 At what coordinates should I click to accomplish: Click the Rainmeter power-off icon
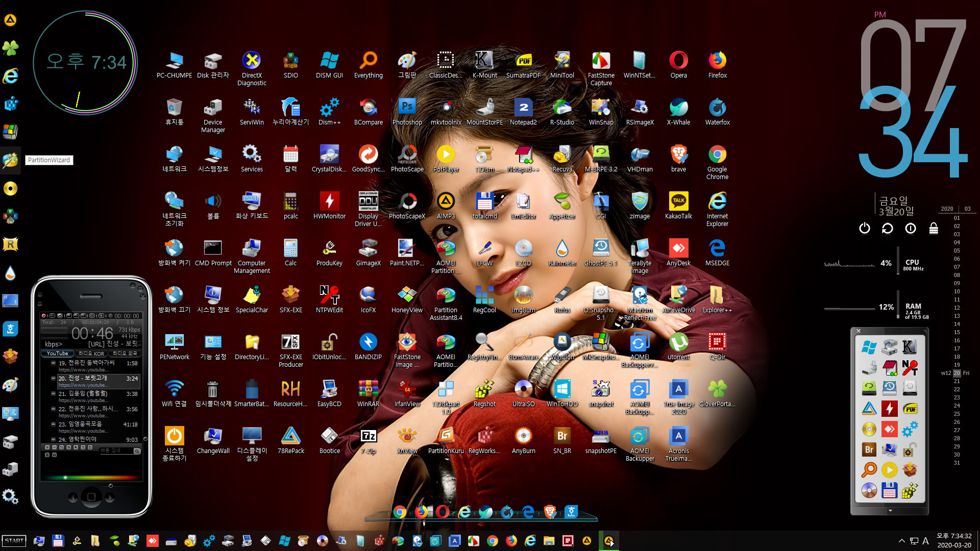point(864,228)
